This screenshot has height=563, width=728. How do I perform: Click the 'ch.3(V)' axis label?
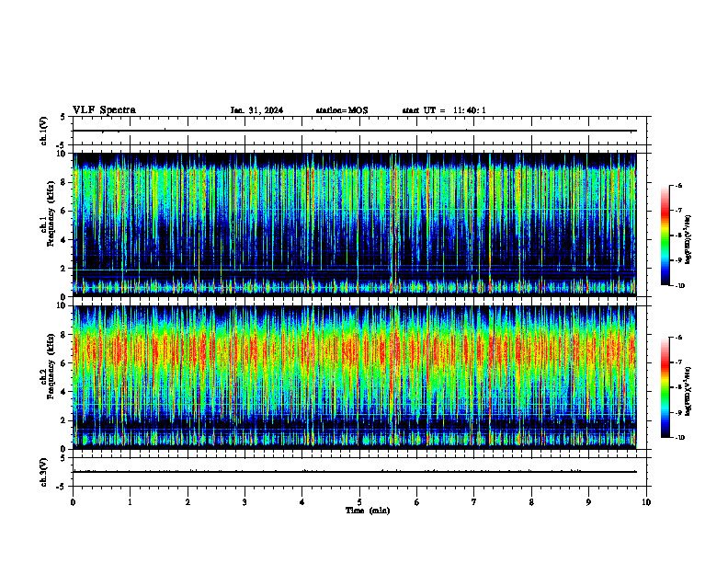pos(44,472)
